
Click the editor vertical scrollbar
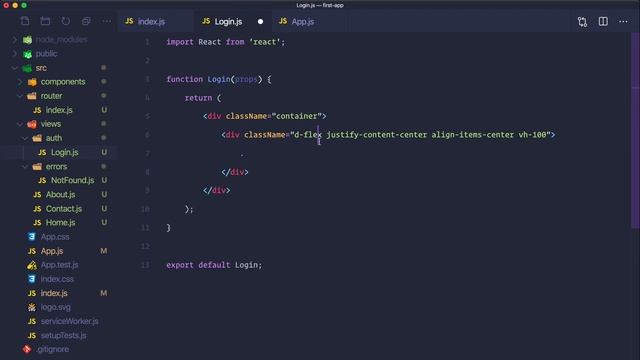635,131
